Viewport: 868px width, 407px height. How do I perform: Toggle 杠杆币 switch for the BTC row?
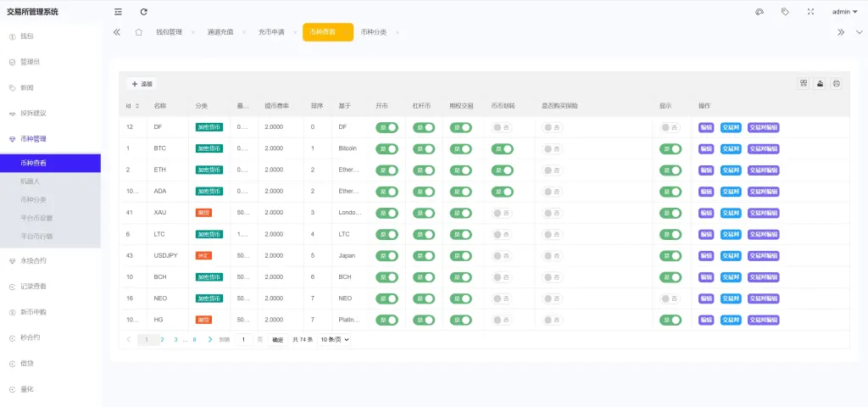coord(424,149)
